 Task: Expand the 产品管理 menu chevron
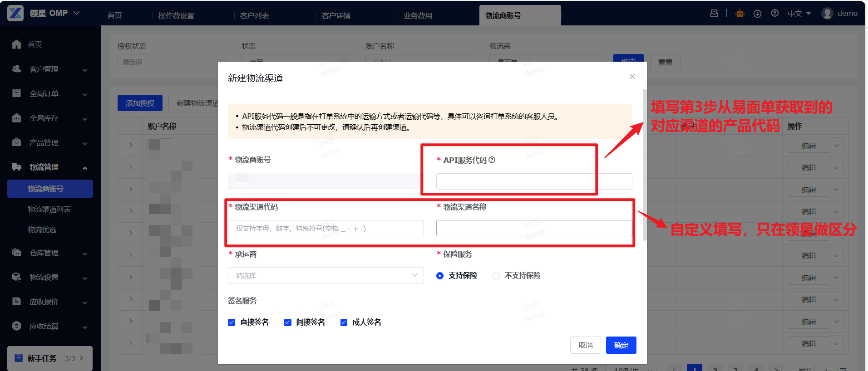click(x=85, y=143)
